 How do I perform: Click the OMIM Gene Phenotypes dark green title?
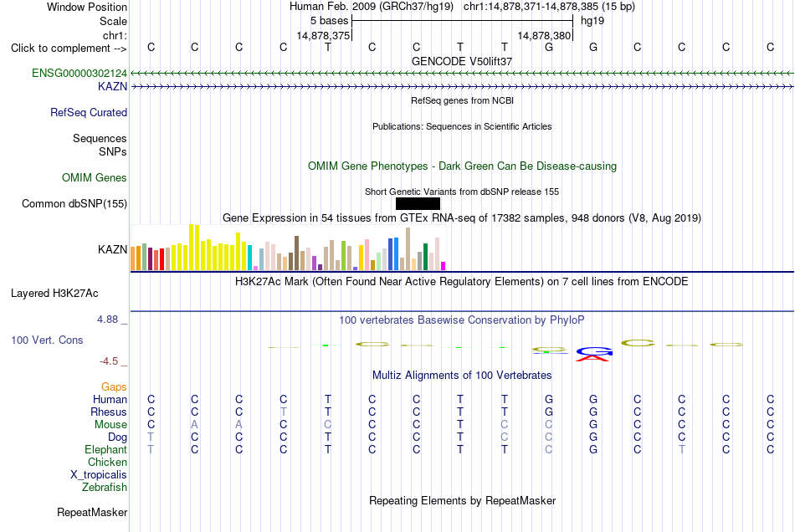[x=462, y=166]
